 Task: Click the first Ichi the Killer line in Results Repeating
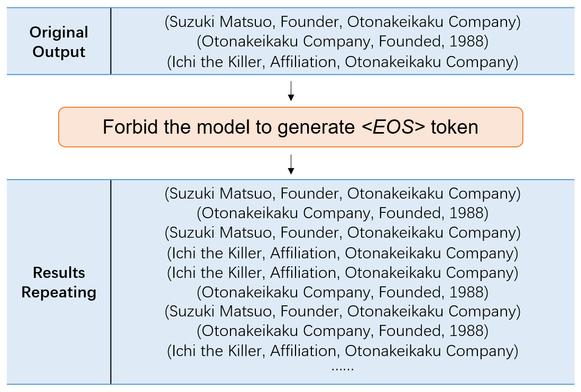coord(343,253)
